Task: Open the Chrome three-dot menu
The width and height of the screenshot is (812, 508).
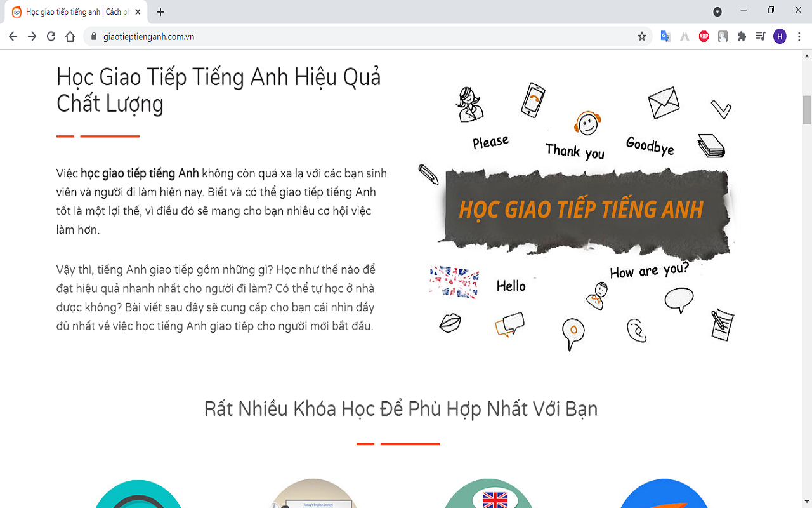Action: (x=798, y=37)
